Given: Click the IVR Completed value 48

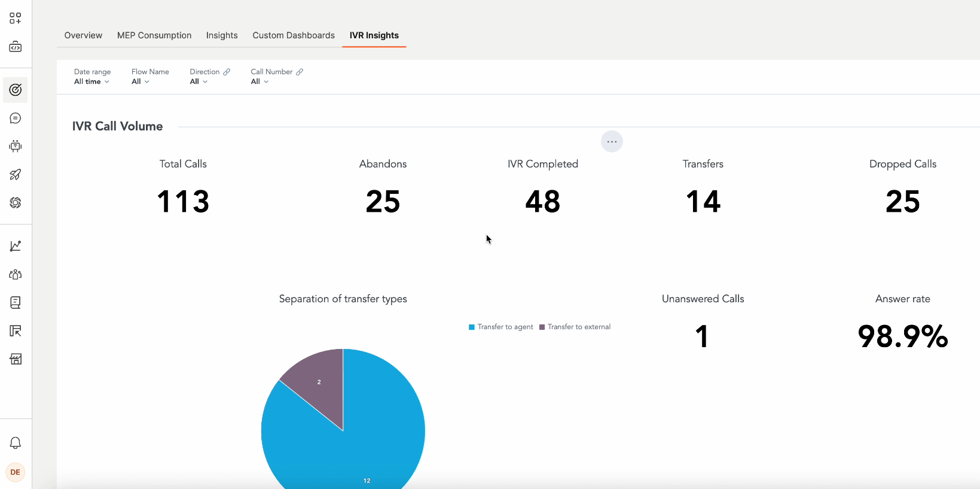Looking at the screenshot, I should [543, 201].
